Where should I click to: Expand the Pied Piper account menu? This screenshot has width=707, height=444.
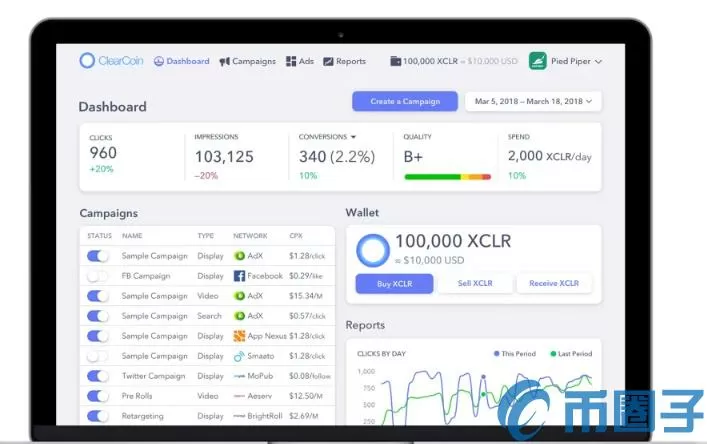tap(598, 62)
